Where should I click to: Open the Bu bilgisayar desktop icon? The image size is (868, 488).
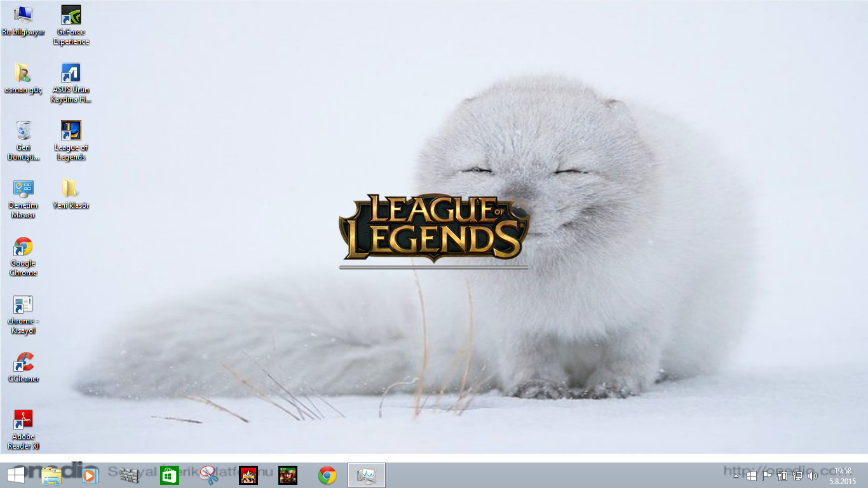24,15
